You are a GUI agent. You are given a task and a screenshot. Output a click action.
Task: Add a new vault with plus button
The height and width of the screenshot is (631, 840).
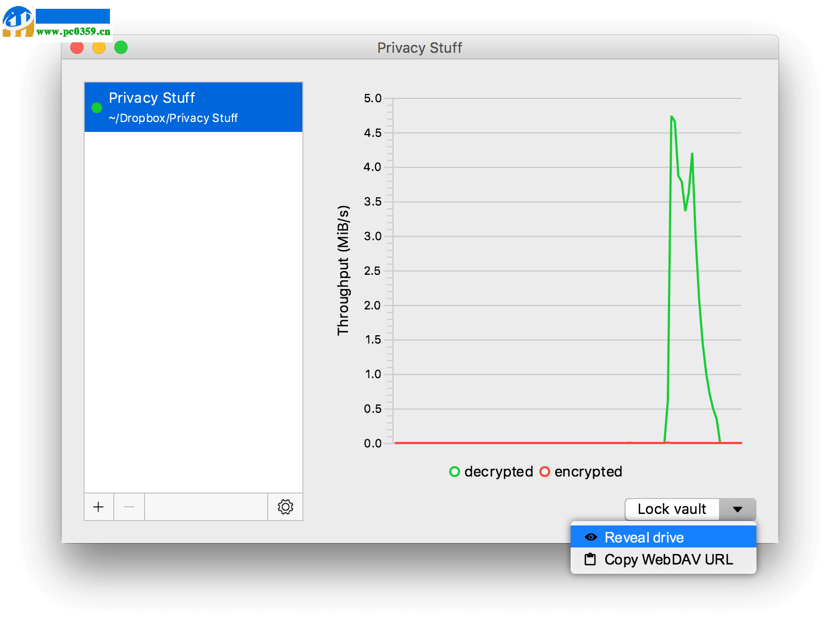pos(99,507)
